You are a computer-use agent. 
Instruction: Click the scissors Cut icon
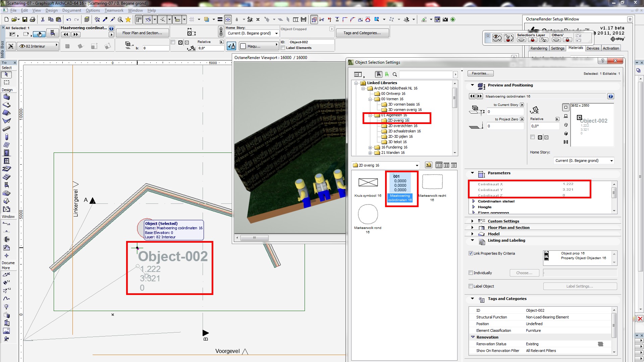[x=43, y=20]
